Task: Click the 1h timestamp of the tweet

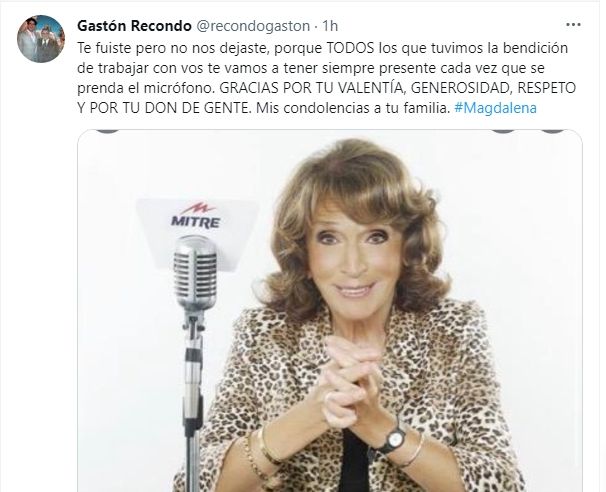Action: [330, 26]
